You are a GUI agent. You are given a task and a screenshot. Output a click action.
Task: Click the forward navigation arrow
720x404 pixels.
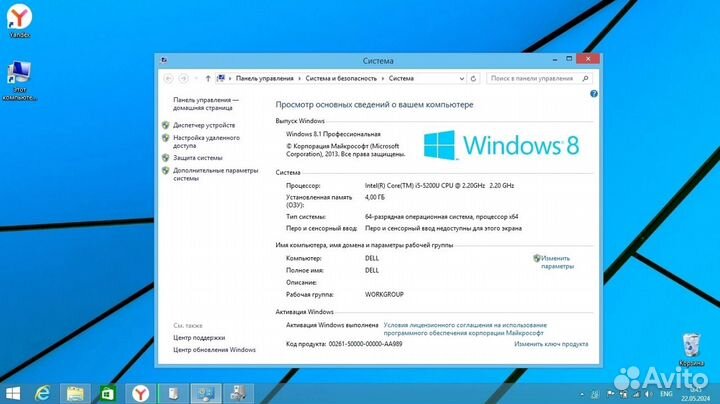click(x=183, y=79)
